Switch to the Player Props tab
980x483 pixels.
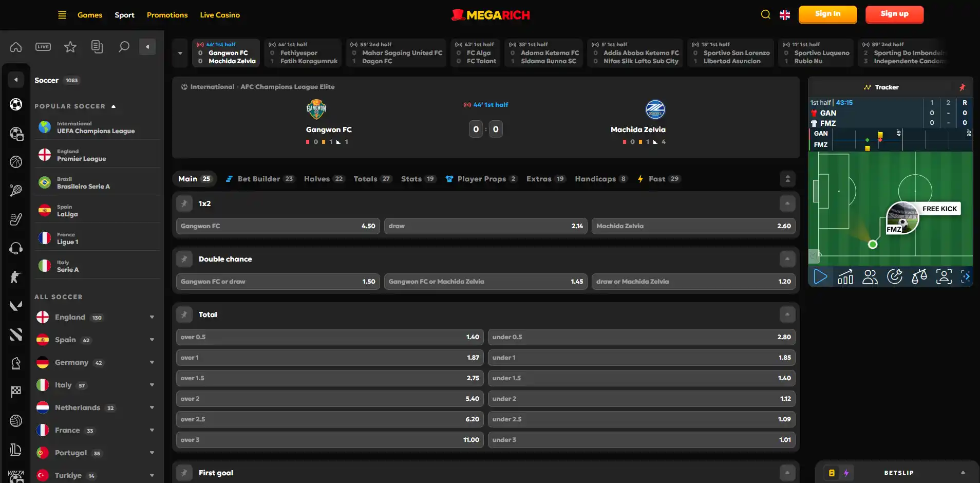click(481, 179)
